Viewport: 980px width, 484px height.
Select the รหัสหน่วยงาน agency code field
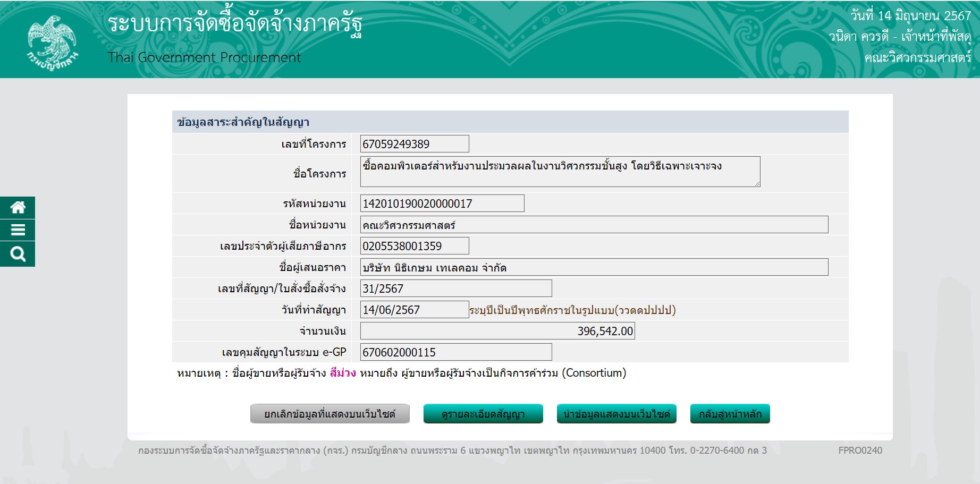(442, 203)
